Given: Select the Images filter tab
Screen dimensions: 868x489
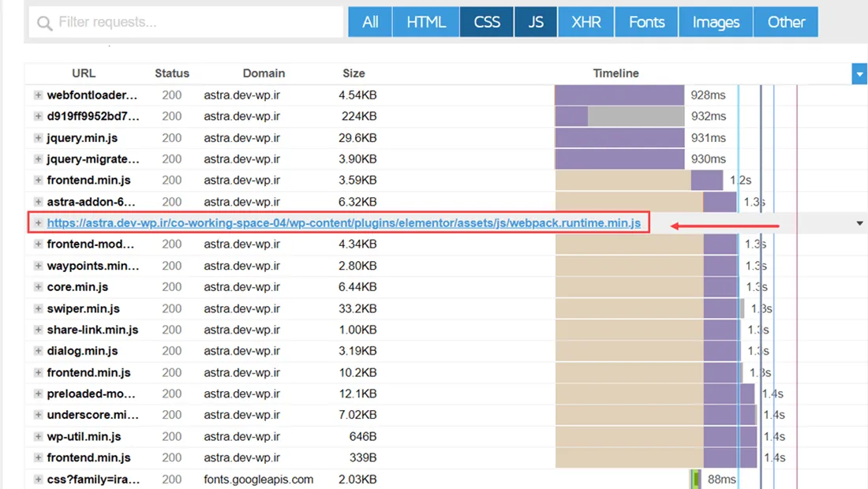Looking at the screenshot, I should tap(716, 22).
